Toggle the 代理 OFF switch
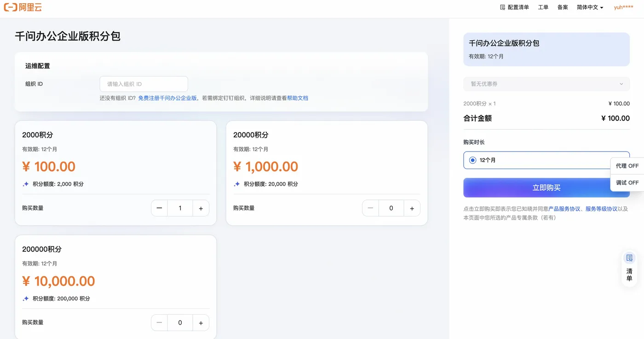This screenshot has height=339, width=644. [x=627, y=166]
